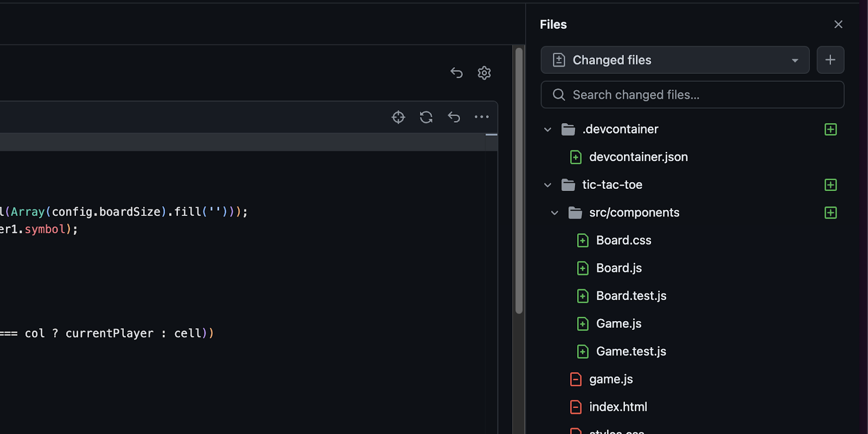The height and width of the screenshot is (434, 868).
Task: Collapse the src/components folder chevron
Action: pos(554,213)
